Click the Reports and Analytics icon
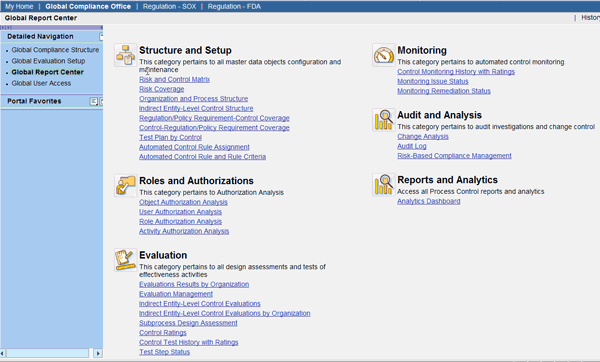Image resolution: width=600 pixels, height=362 pixels. tap(383, 184)
